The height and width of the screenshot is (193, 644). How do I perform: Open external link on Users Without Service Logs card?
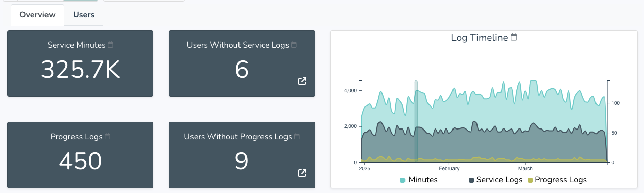click(x=302, y=81)
